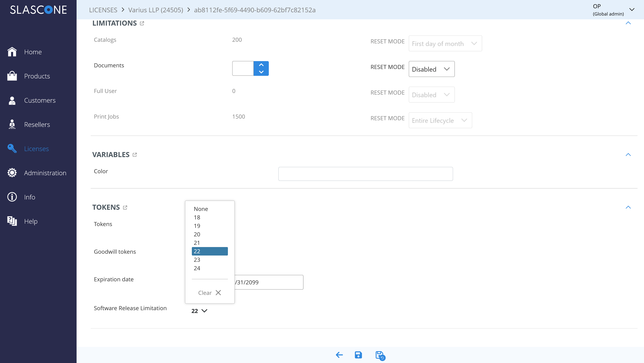Image resolution: width=644 pixels, height=363 pixels.
Task: Click the Software Release Limitation label
Action: [x=130, y=308]
